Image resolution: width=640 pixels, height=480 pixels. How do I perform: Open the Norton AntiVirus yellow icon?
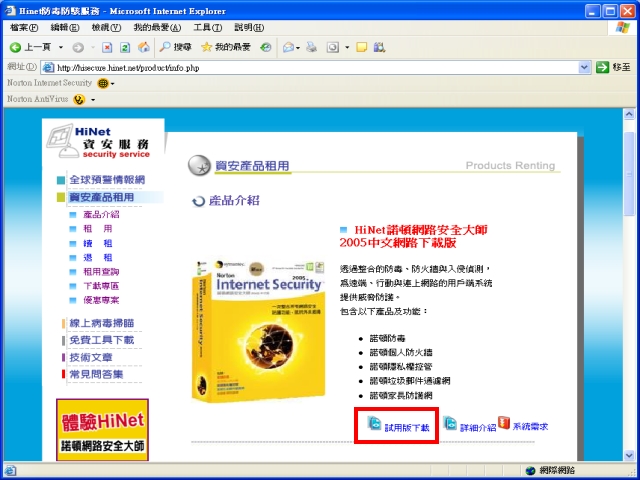point(79,99)
